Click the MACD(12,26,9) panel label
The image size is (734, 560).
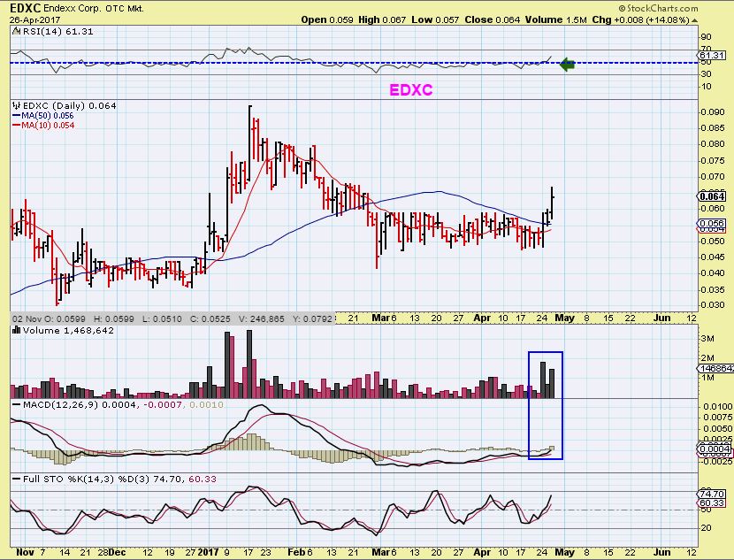[x=60, y=404]
